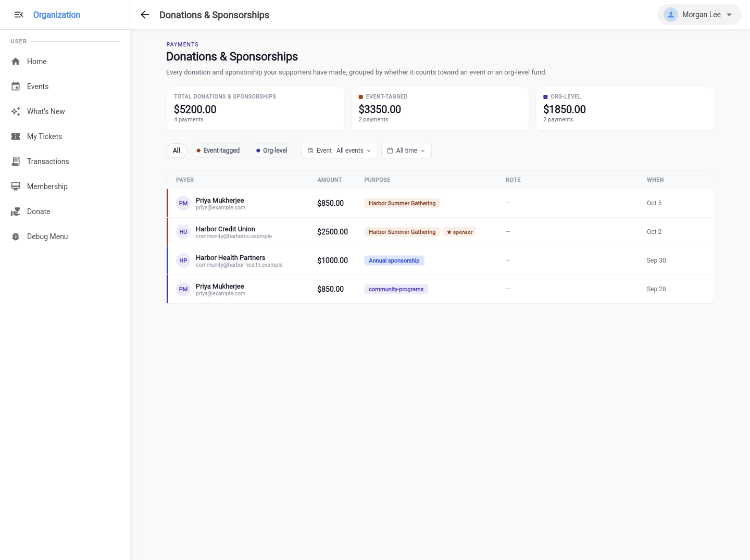Open Transactions in the sidebar
The width and height of the screenshot is (750, 560).
(x=65, y=161)
